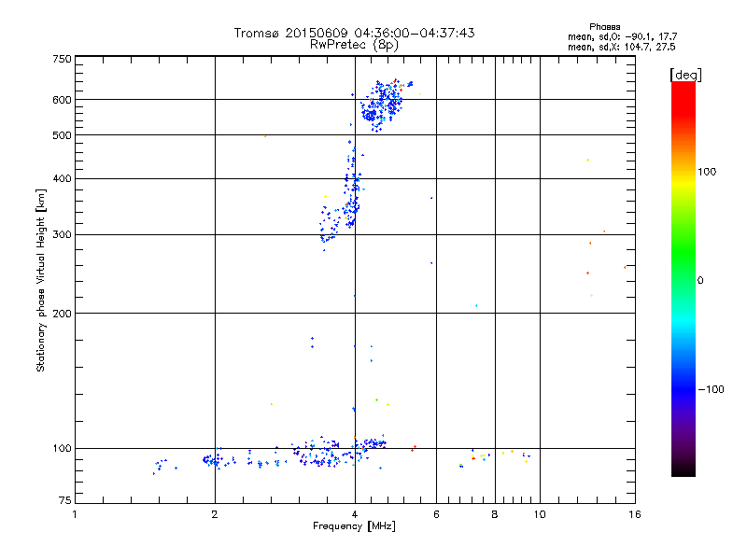Click the y-axis tick label '600'

pyautogui.click(x=62, y=100)
